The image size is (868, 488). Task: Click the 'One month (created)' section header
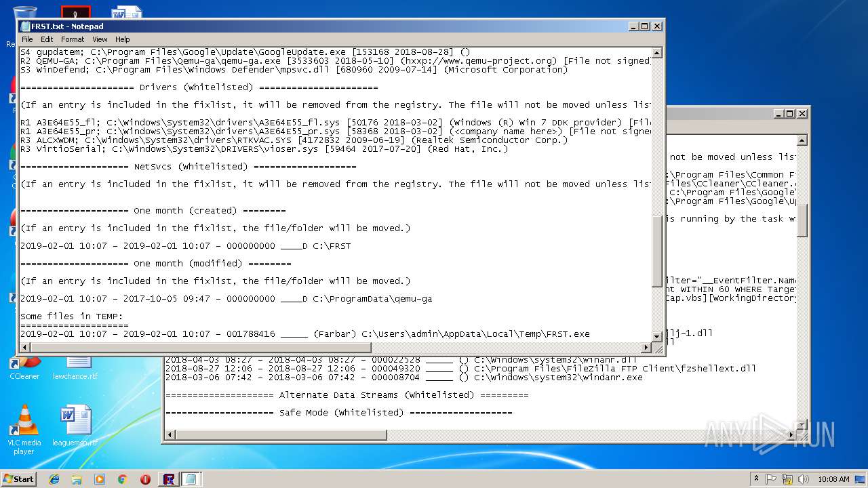153,210
